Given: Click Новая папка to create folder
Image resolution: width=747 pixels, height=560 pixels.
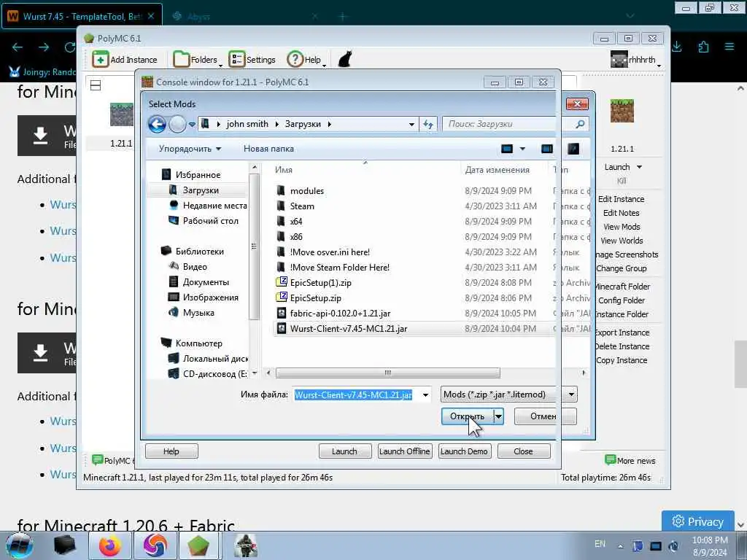Looking at the screenshot, I should point(268,149).
